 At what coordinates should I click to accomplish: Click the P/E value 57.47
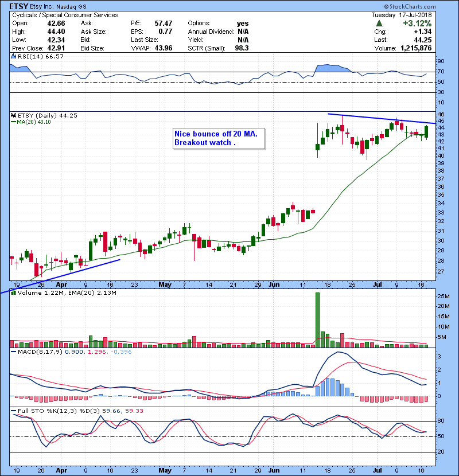[x=164, y=24]
